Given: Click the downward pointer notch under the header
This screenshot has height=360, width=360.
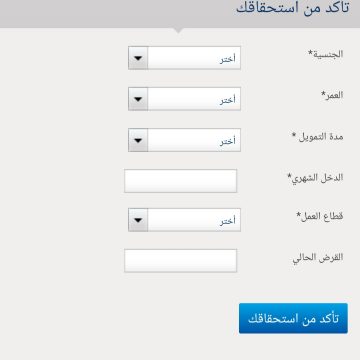Looking at the screenshot, I should [179, 31].
